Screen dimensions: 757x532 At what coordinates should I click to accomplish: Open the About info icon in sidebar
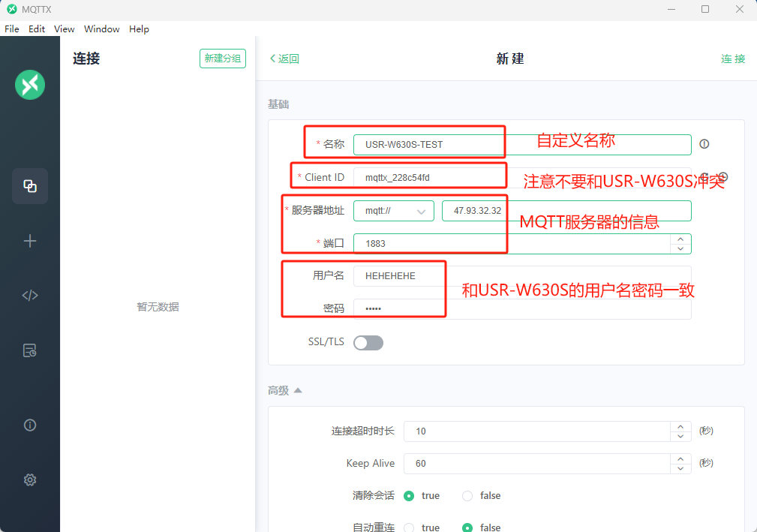[x=30, y=425]
